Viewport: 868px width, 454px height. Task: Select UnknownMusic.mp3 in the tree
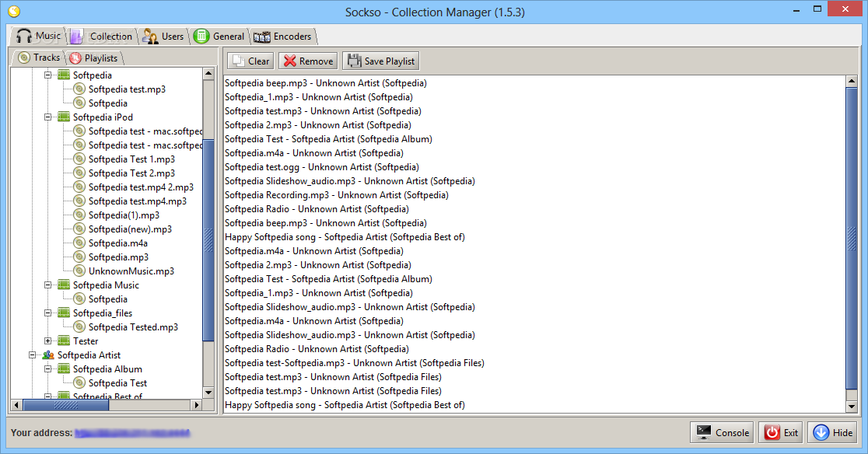click(131, 271)
